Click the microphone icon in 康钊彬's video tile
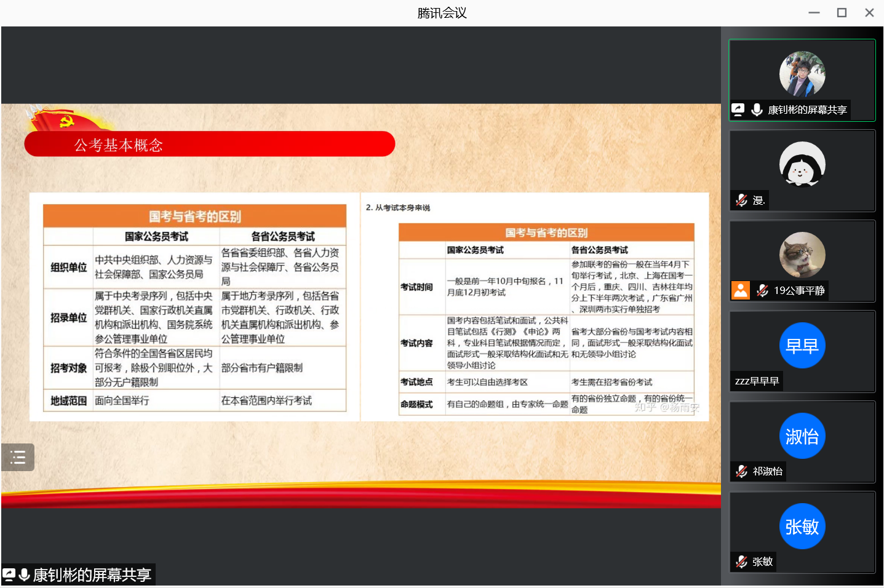The width and height of the screenshot is (884, 588). point(757,109)
